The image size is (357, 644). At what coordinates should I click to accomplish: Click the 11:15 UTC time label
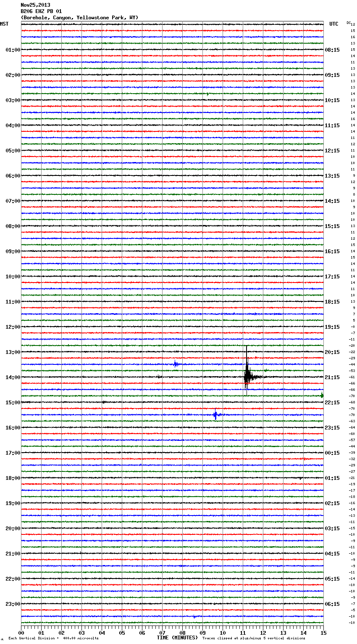pos(332,126)
